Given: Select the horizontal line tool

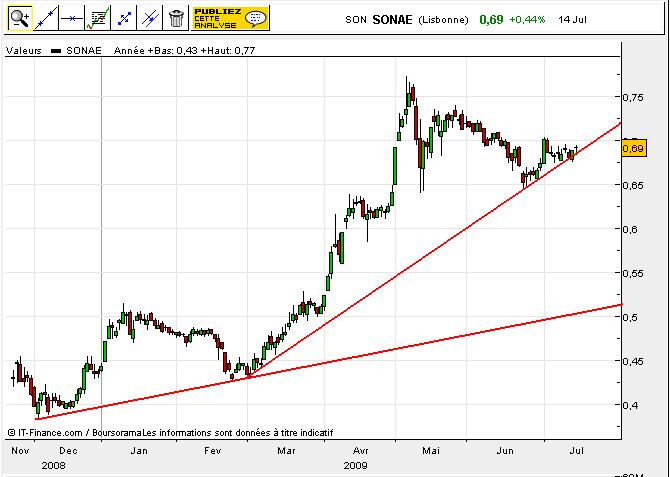Looking at the screenshot, I should coord(71,18).
